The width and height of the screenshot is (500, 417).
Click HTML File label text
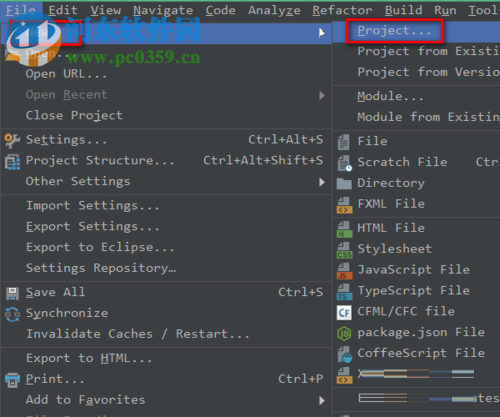coord(391,228)
